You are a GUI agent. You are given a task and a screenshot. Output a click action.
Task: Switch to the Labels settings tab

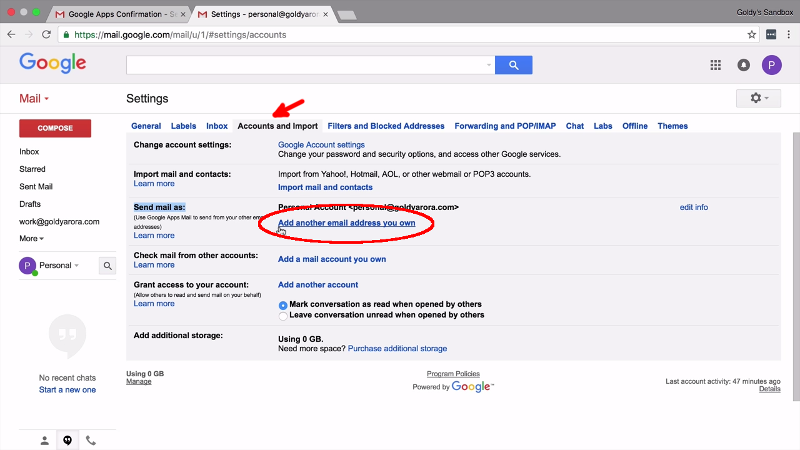point(184,126)
